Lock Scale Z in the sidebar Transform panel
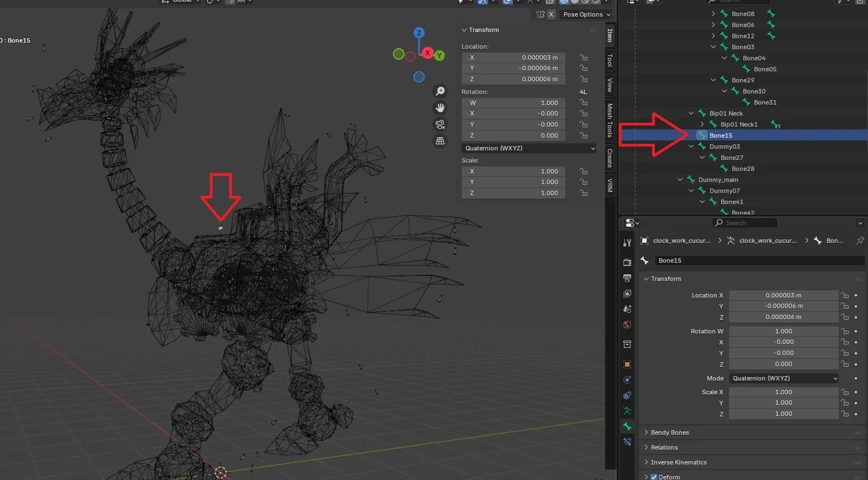The width and height of the screenshot is (868, 480). (x=583, y=193)
